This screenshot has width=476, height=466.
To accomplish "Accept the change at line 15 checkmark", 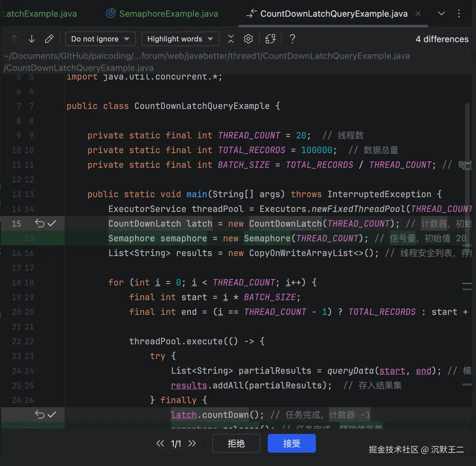I will coord(52,223).
